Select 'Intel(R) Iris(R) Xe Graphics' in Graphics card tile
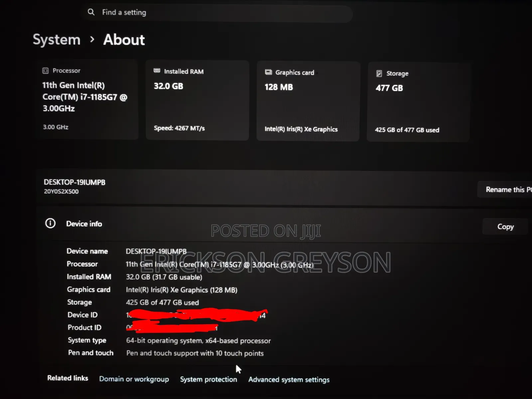 [x=301, y=129]
